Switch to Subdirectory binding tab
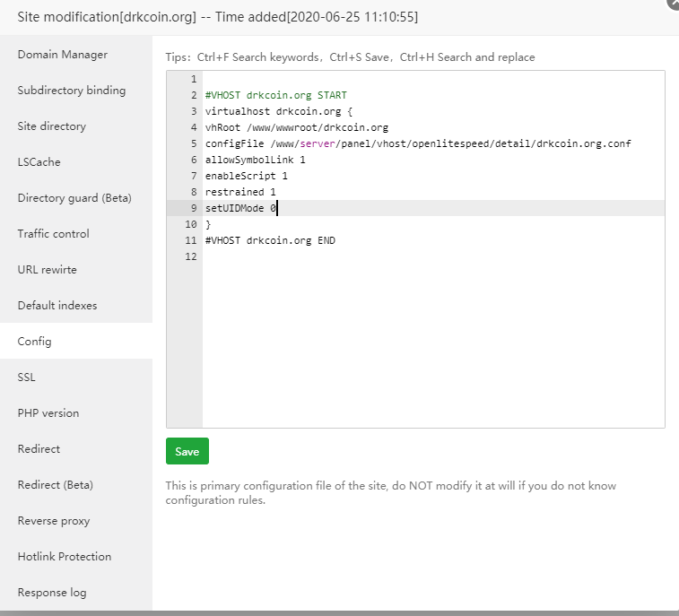This screenshot has width=679, height=616. click(x=72, y=91)
